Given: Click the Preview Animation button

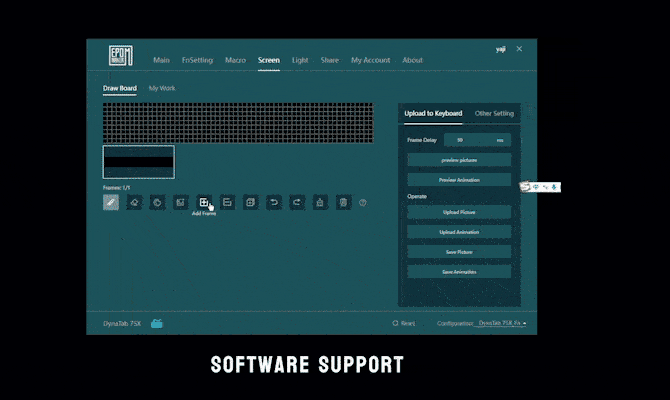Looking at the screenshot, I should click(x=460, y=180).
